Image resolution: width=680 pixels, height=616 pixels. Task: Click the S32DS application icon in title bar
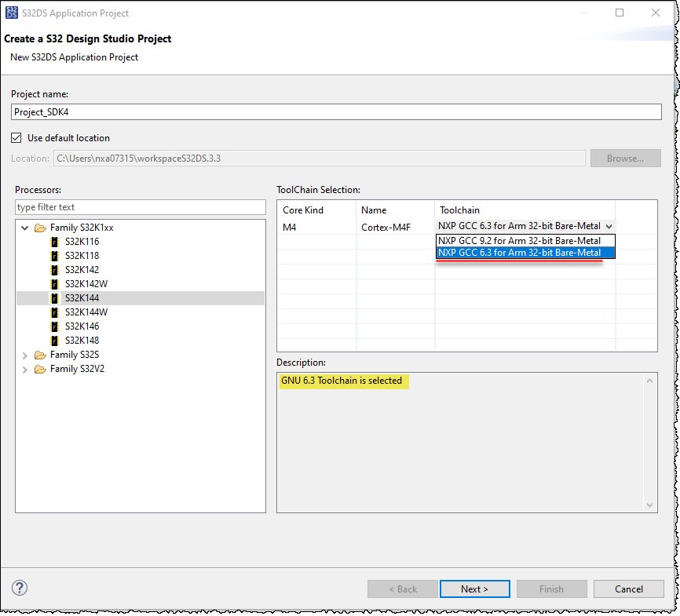pos(12,13)
